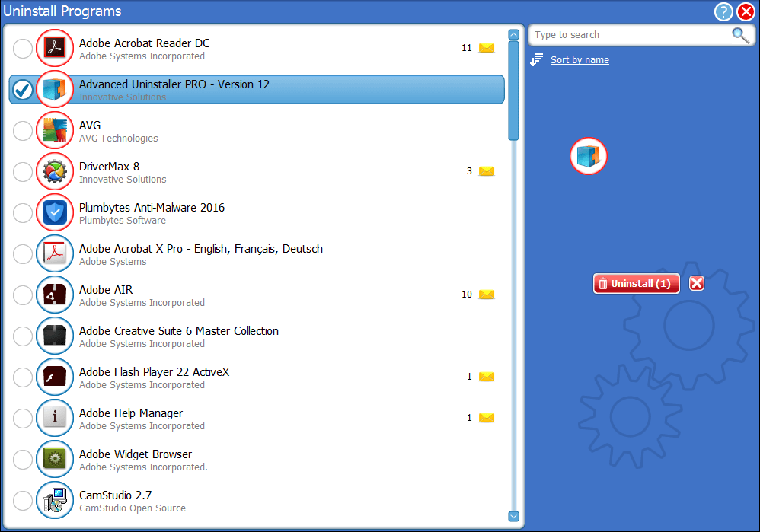
Task: Select the checkbox for Adobe Widget Browser
Action: [x=23, y=460]
